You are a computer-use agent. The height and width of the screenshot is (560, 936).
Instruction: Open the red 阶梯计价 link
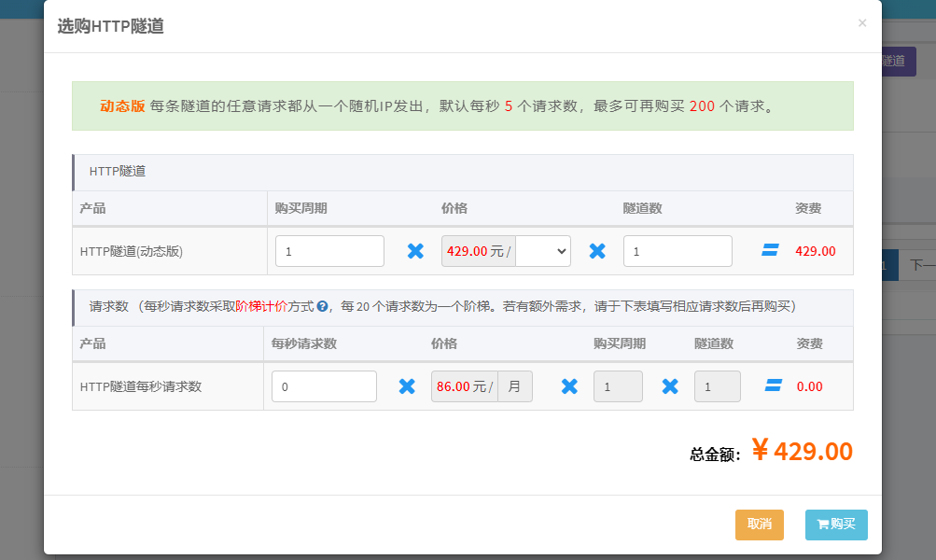coord(261,306)
